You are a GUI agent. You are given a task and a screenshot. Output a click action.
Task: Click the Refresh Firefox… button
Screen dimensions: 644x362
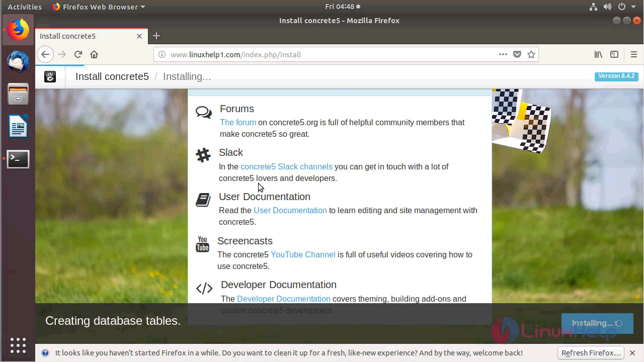click(x=591, y=353)
